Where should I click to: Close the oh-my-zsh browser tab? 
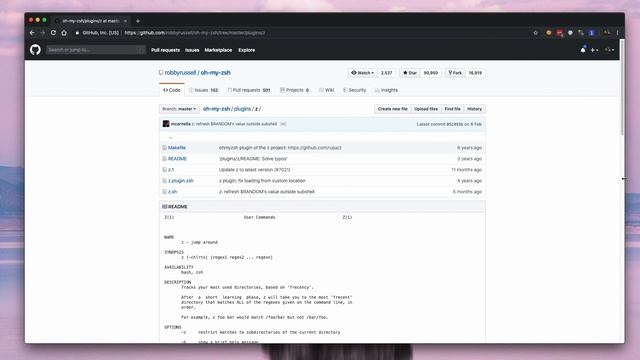125,20
